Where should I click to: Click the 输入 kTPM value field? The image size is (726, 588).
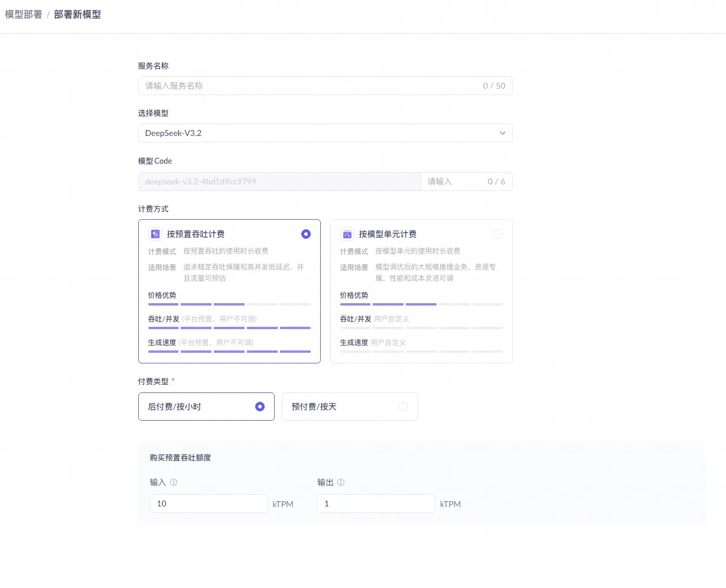click(x=209, y=503)
